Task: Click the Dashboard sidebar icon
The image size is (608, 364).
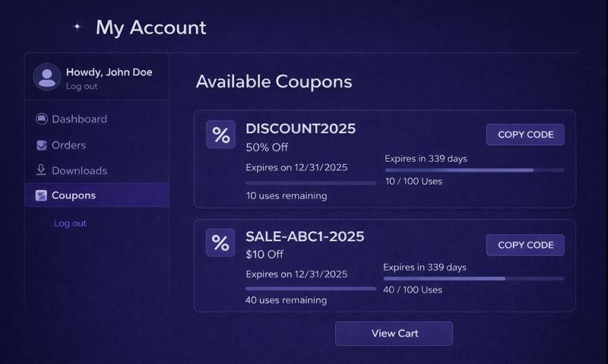Action: 41,119
